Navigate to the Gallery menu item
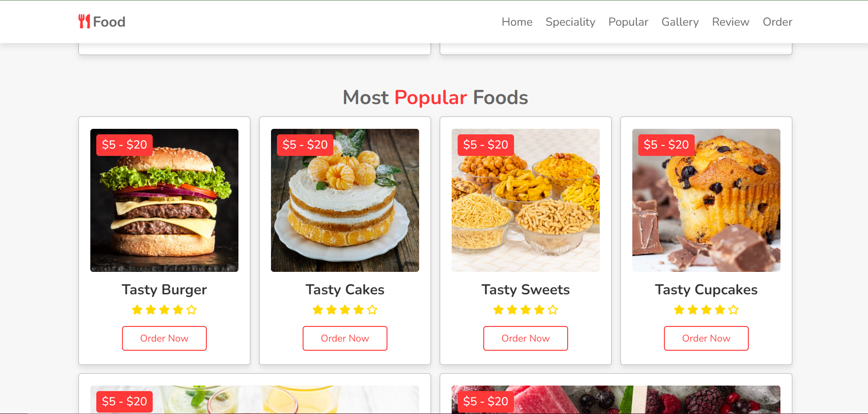The height and width of the screenshot is (414, 868). point(680,22)
